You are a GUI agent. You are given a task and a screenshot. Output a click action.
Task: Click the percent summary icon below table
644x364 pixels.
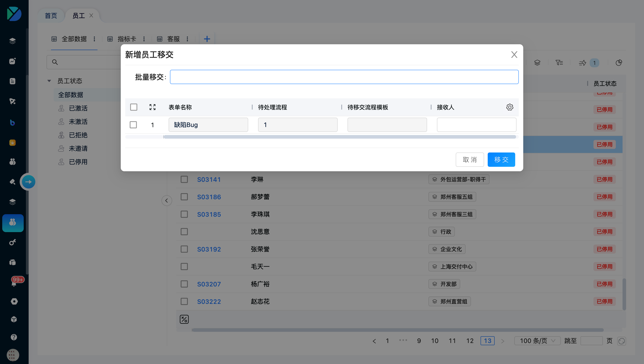(184, 319)
